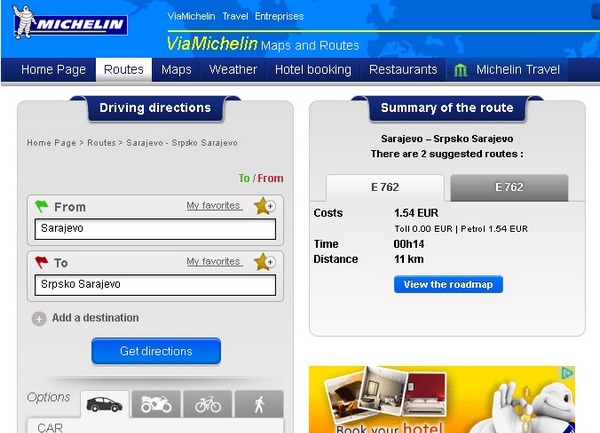600x433 pixels.
Task: Click the plus icon to add destination
Action: (x=39, y=319)
